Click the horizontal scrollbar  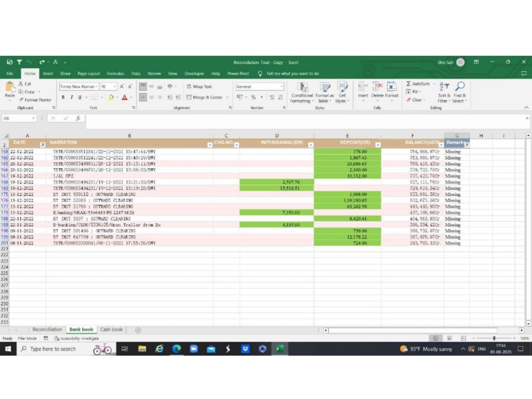pyautogui.click(x=413, y=330)
